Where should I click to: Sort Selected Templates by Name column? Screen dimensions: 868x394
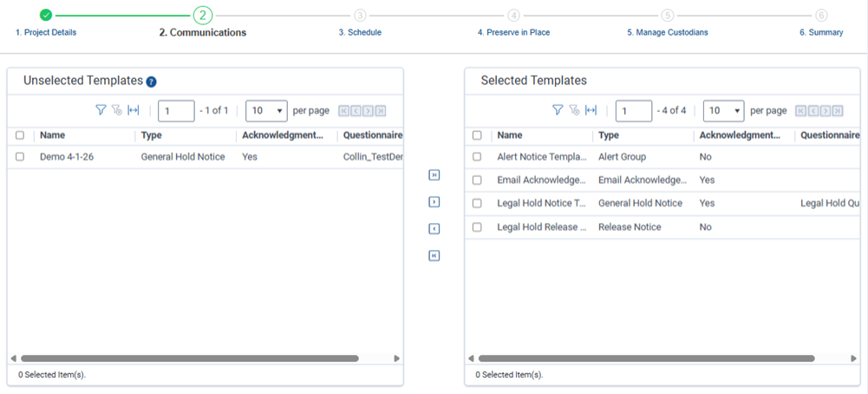510,135
